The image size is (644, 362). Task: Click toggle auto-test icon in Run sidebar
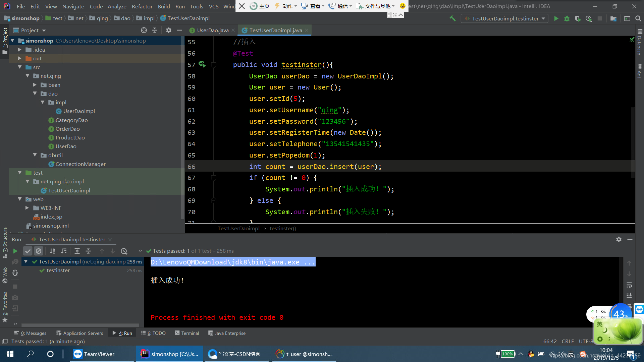point(15,273)
